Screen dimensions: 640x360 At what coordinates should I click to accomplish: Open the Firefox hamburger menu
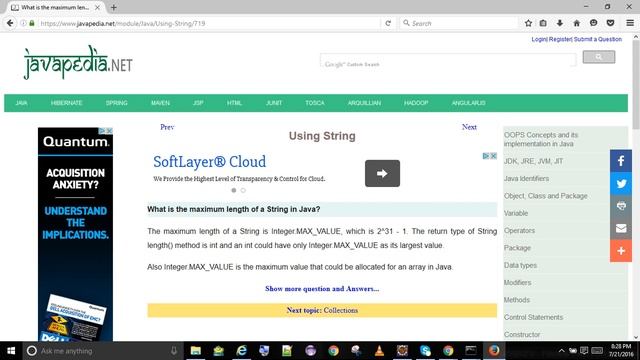click(x=630, y=23)
